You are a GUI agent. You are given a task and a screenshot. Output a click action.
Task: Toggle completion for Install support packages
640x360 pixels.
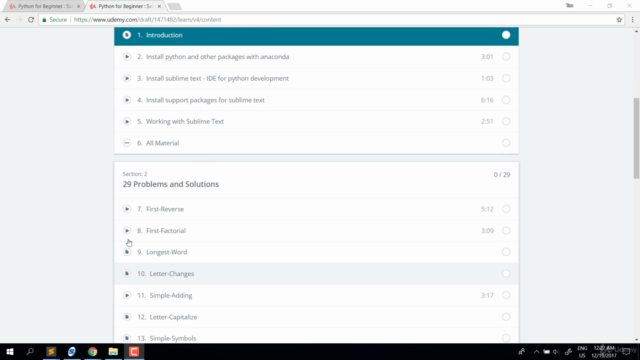[x=506, y=100]
